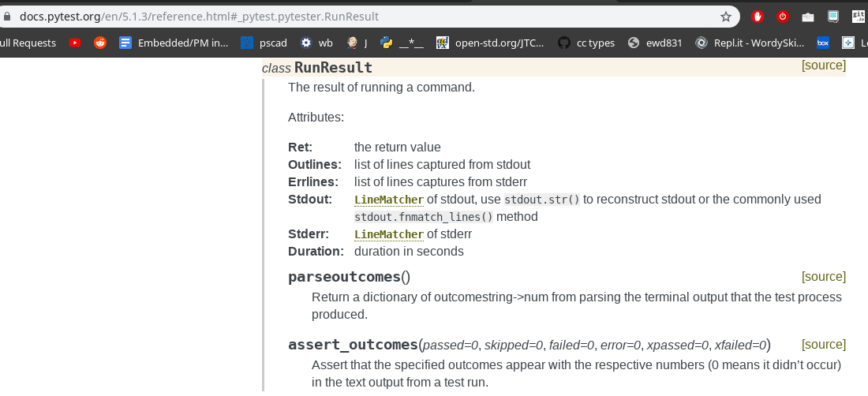This screenshot has height=396, width=868.
Task: Click the stdout.fnmatch_lines() code snippet
Action: coord(424,217)
